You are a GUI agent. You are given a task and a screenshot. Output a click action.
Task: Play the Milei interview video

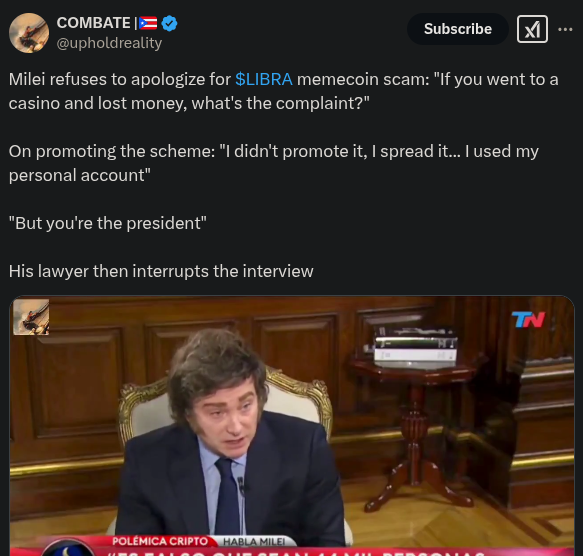pos(292,426)
